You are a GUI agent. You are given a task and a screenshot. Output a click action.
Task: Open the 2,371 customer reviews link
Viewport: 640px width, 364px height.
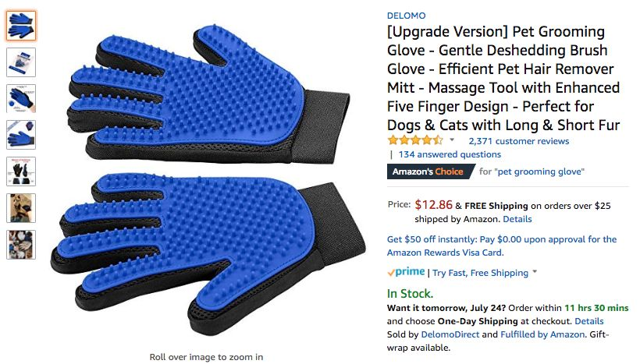pyautogui.click(x=518, y=141)
